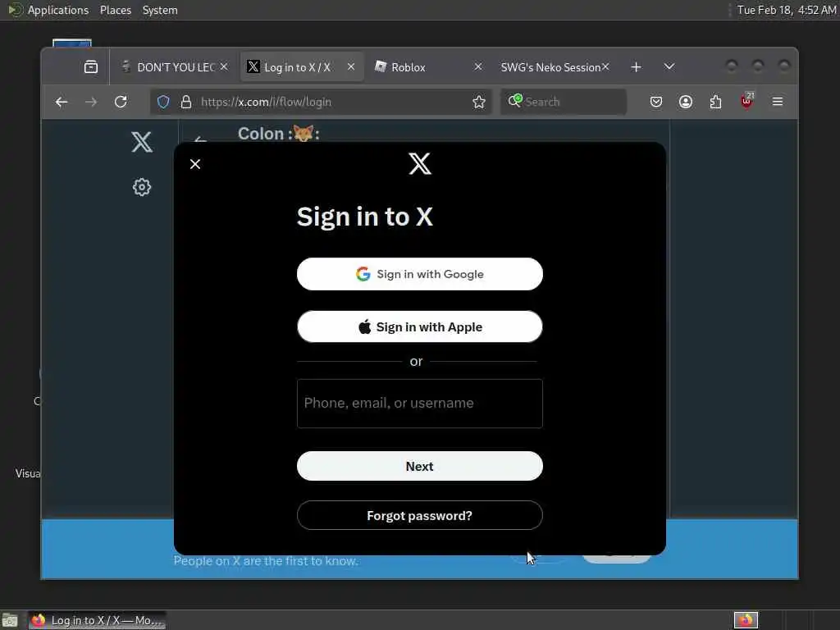Image resolution: width=840 pixels, height=630 pixels.
Task: Open the uBlock Origin extension icon
Action: coord(746,101)
